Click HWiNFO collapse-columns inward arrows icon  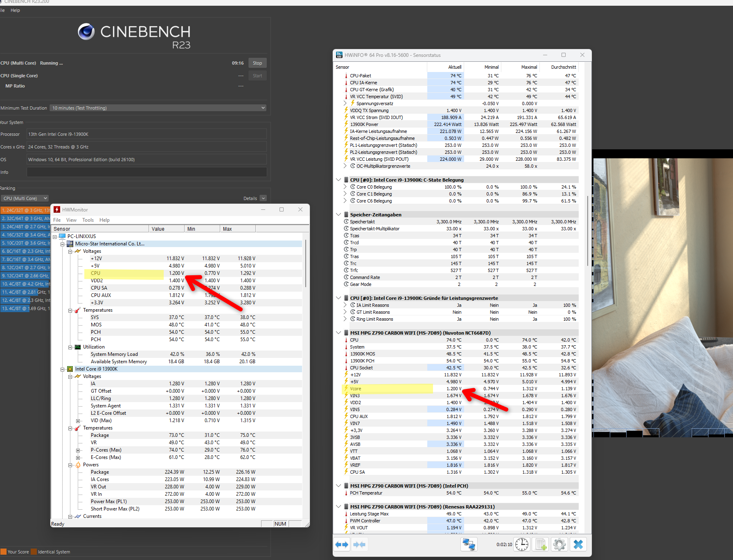[359, 544]
